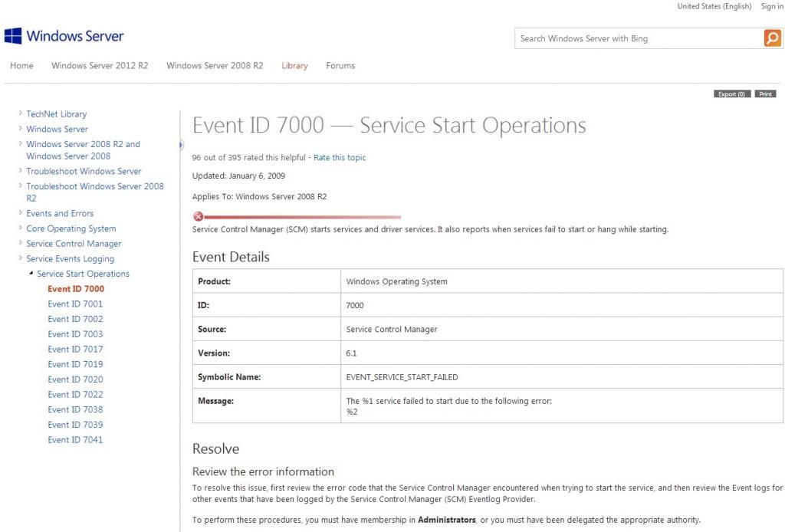785x532 pixels.
Task: Click the 'Service Control Manager' source cell
Action: pyautogui.click(x=562, y=330)
